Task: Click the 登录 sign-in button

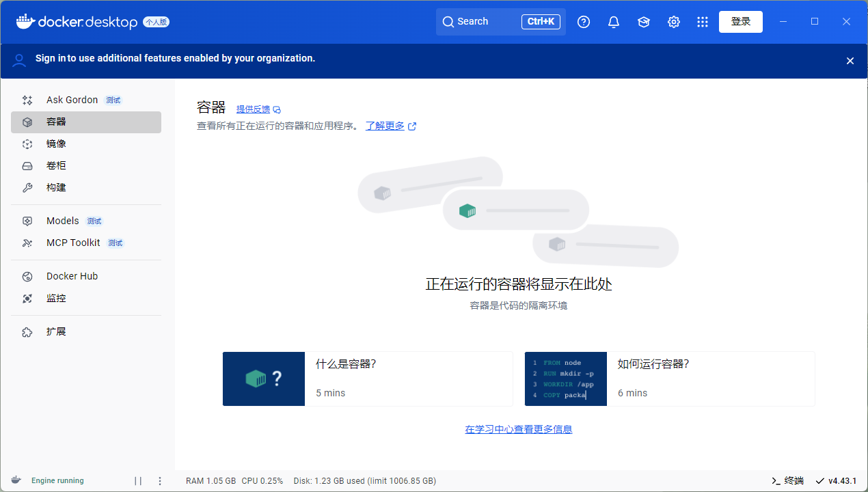Action: coord(741,22)
